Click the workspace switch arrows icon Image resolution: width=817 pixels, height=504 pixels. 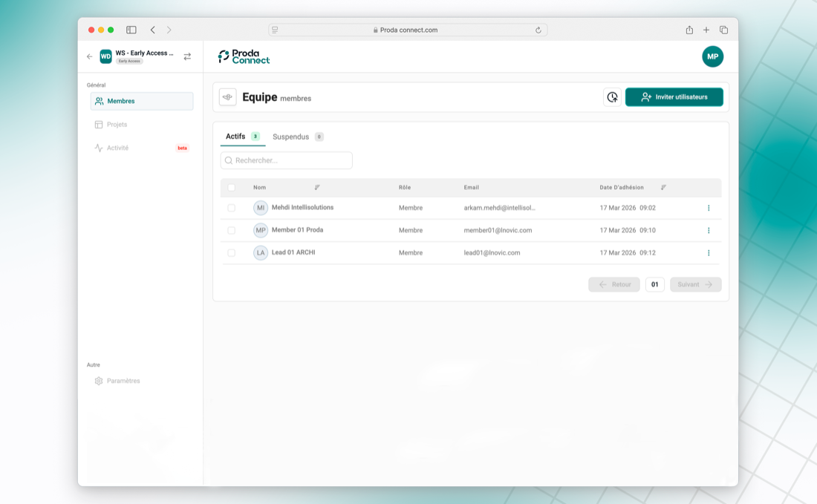187,56
